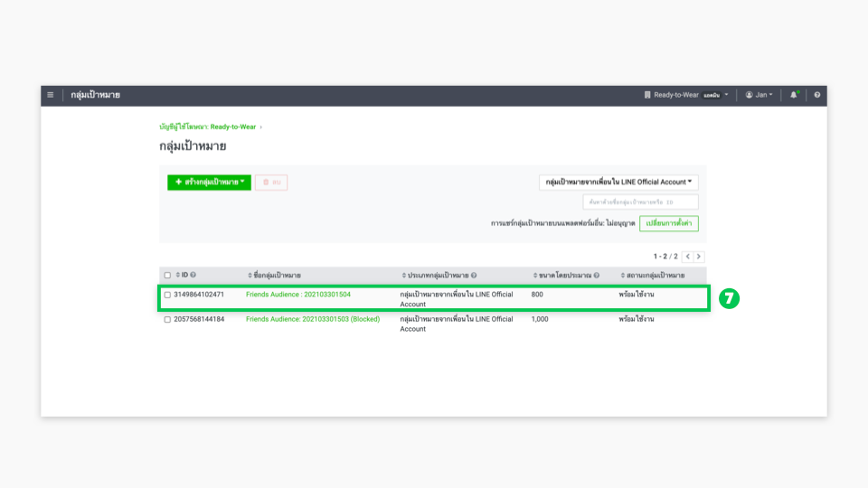868x488 pixels.
Task: Open the LINE Official Account audience type filter
Action: 618,183
